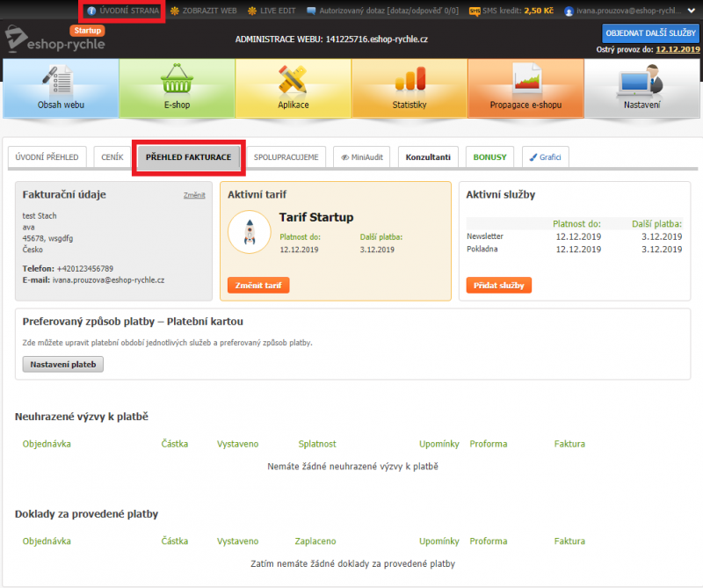The image size is (703, 588).
Task: Click Upomínky header under Doklady za provedené platby
Action: (438, 541)
